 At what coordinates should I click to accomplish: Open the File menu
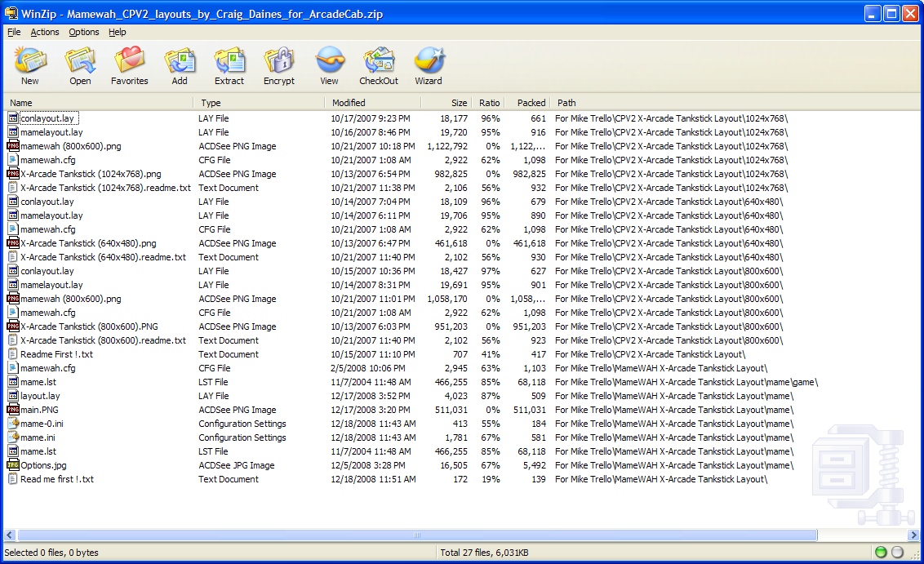[14, 32]
